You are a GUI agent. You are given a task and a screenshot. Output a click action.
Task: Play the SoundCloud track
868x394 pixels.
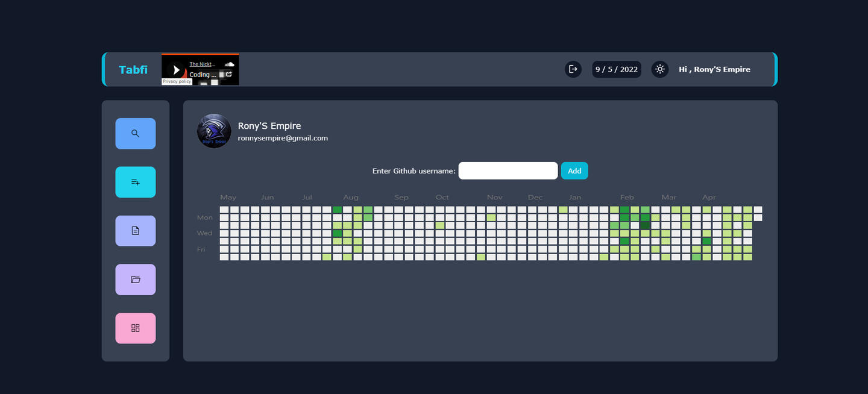(x=175, y=70)
